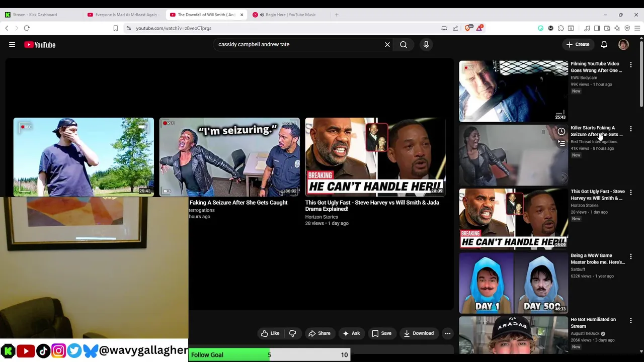Open the AugustTheDuck channel link
The height and width of the screenshot is (362, 644).
click(x=585, y=333)
